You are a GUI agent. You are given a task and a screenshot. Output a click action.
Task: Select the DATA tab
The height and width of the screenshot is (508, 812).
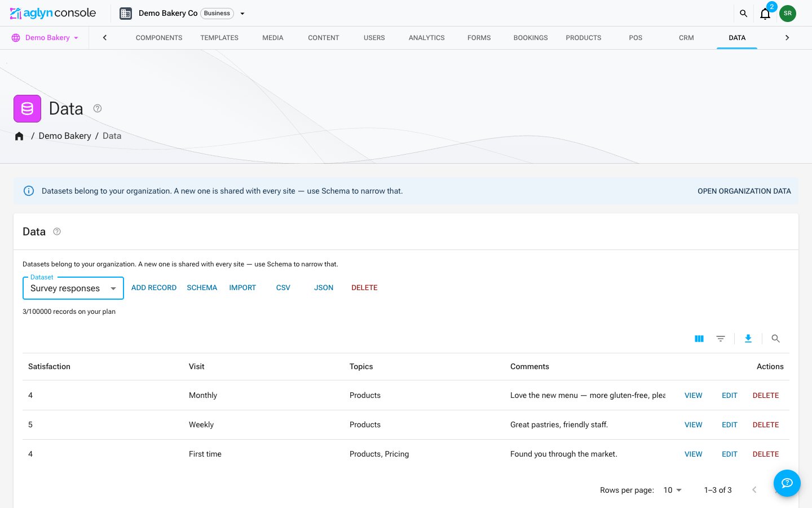pos(737,38)
